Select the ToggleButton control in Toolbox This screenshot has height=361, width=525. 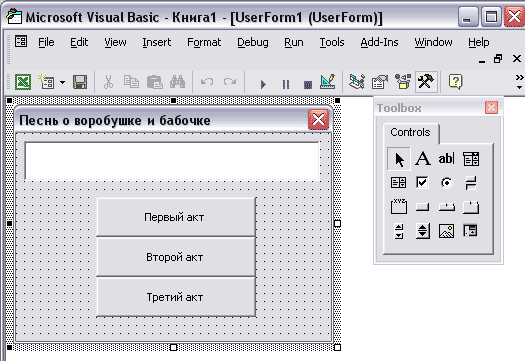[471, 183]
